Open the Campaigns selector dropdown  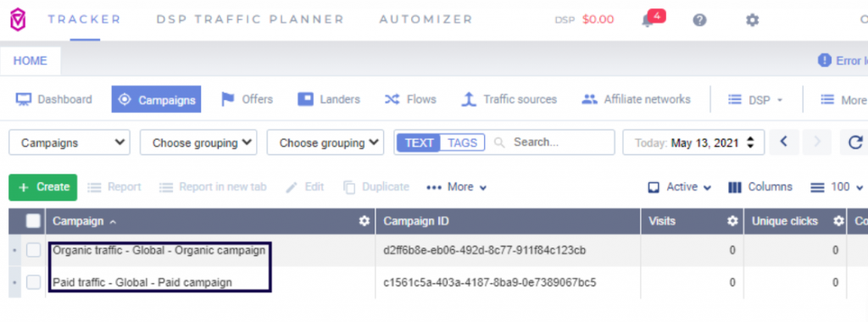coord(70,142)
